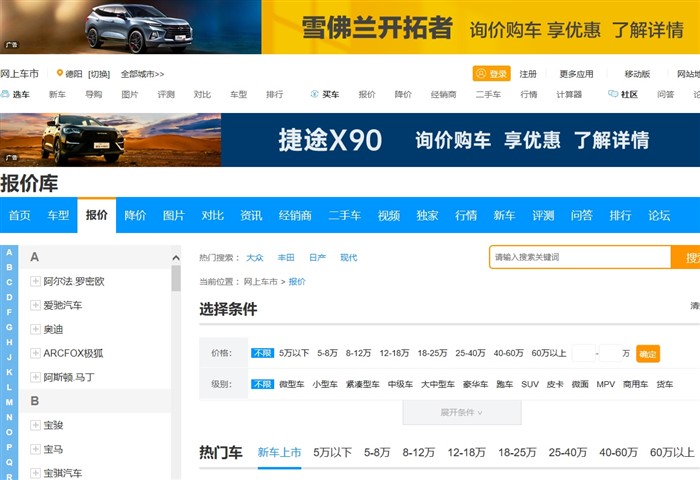Click the 买车 icon in navigation
Viewport: 700px width, 480px height.
(314, 94)
